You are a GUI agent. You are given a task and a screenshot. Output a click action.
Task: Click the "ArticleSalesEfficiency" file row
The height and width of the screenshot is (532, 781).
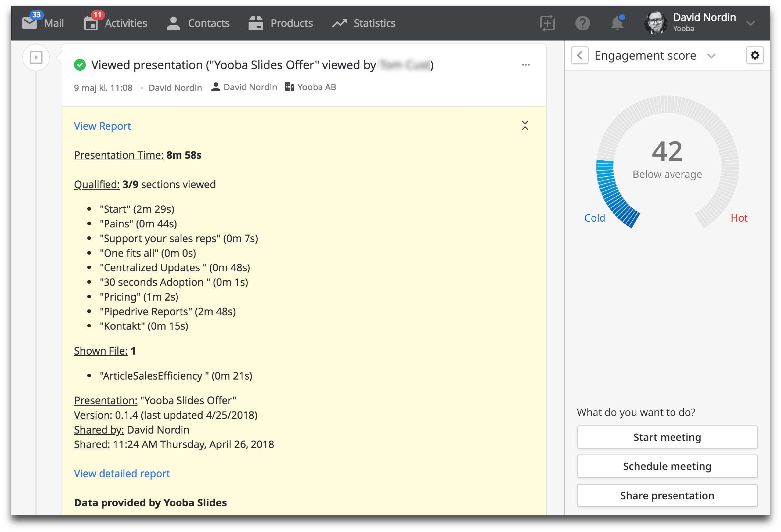[x=176, y=376]
